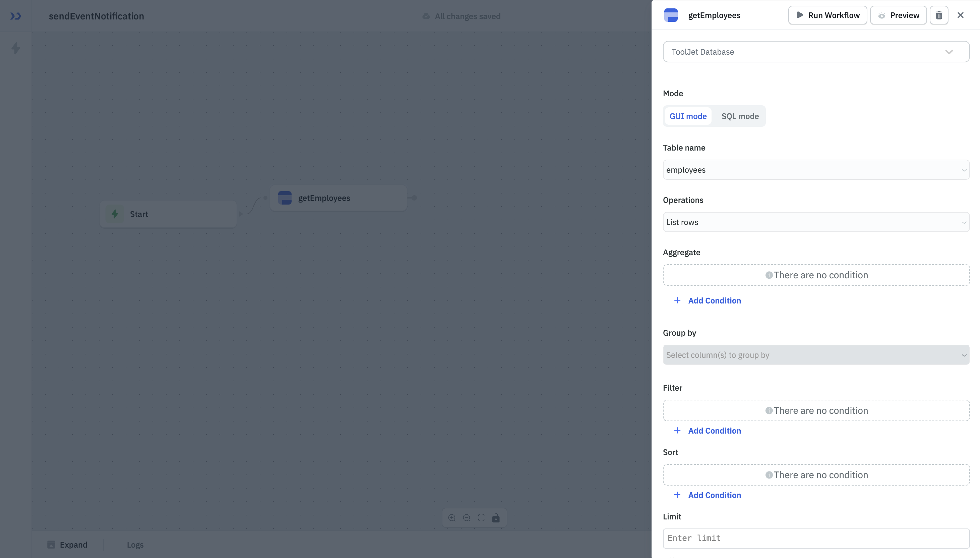Click the ToolJet Database logo beside getEmployees title
This screenshot has height=558, width=980.
(671, 15)
